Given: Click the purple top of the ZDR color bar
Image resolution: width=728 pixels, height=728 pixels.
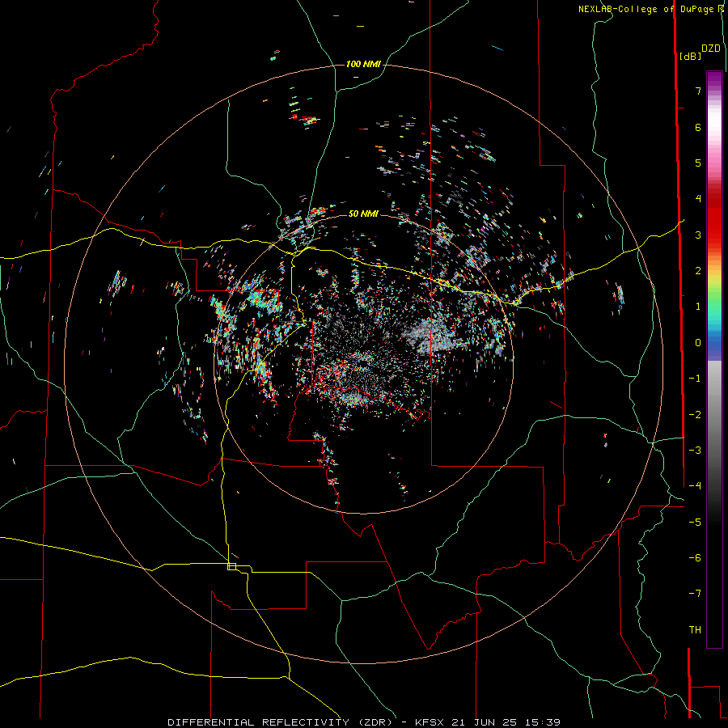Looking at the screenshot, I should click(714, 80).
